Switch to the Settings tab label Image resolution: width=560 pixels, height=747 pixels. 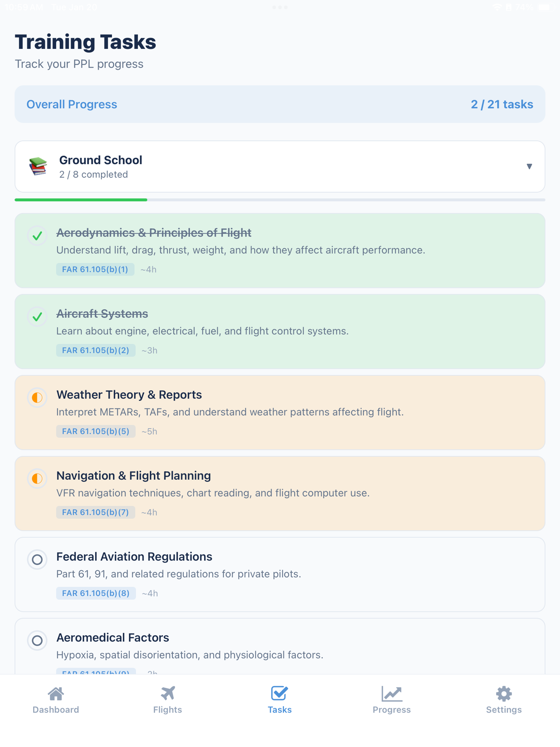[504, 710]
